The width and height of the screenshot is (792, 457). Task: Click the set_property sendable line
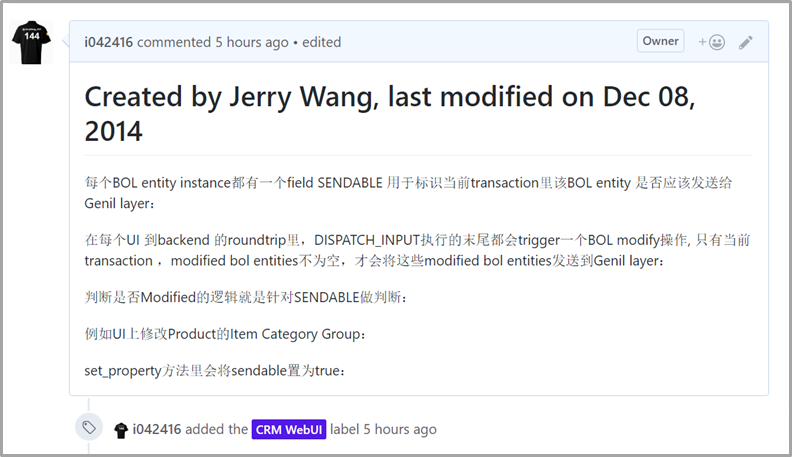[x=217, y=371]
